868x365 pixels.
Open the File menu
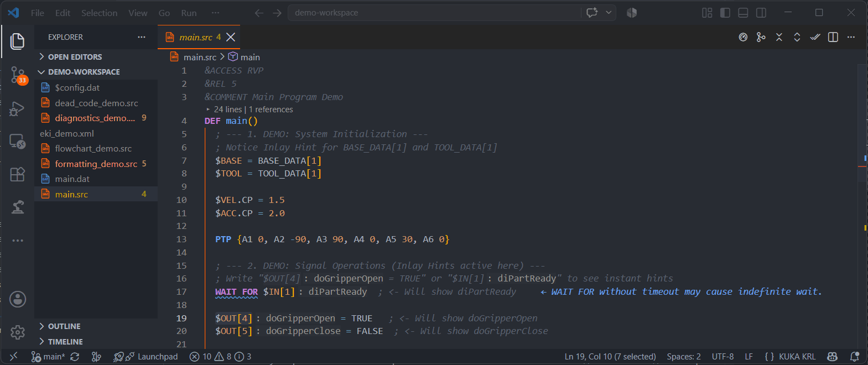click(x=38, y=13)
